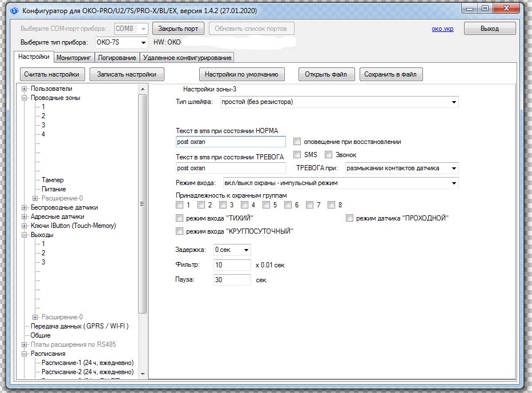The width and height of the screenshot is (532, 393).
Task: Click the Фильтр input field
Action: coord(232,265)
